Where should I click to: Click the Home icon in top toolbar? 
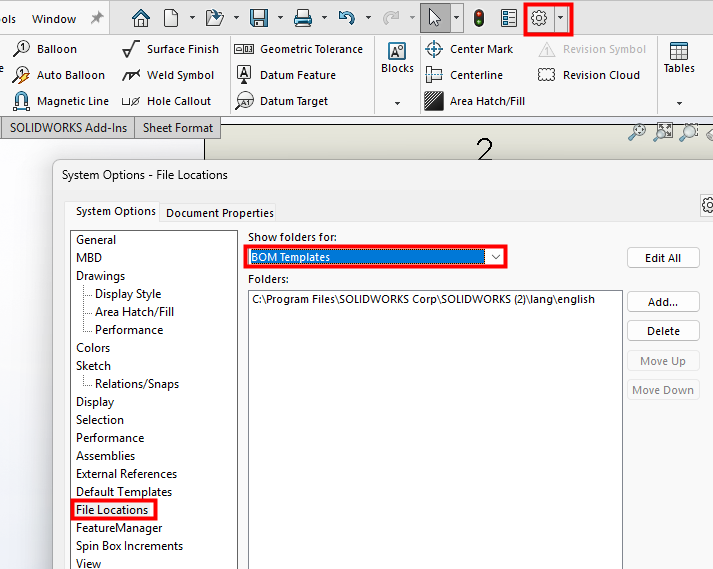click(141, 18)
